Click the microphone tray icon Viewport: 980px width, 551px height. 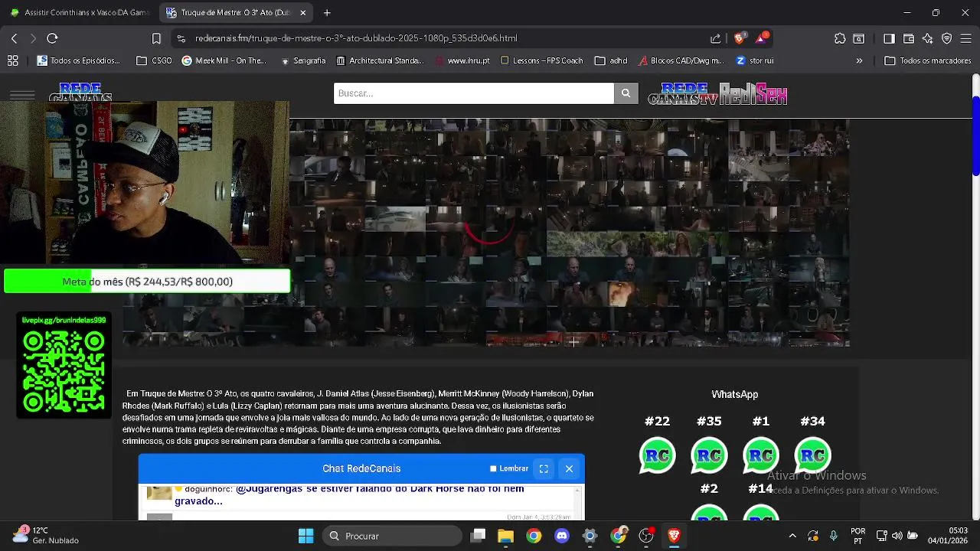tap(833, 536)
